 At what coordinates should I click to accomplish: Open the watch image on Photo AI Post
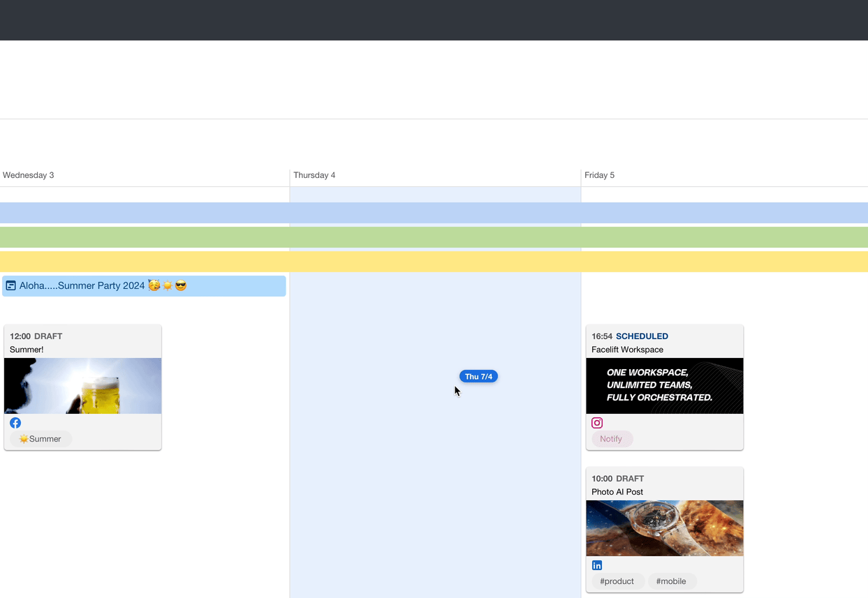[x=664, y=528]
